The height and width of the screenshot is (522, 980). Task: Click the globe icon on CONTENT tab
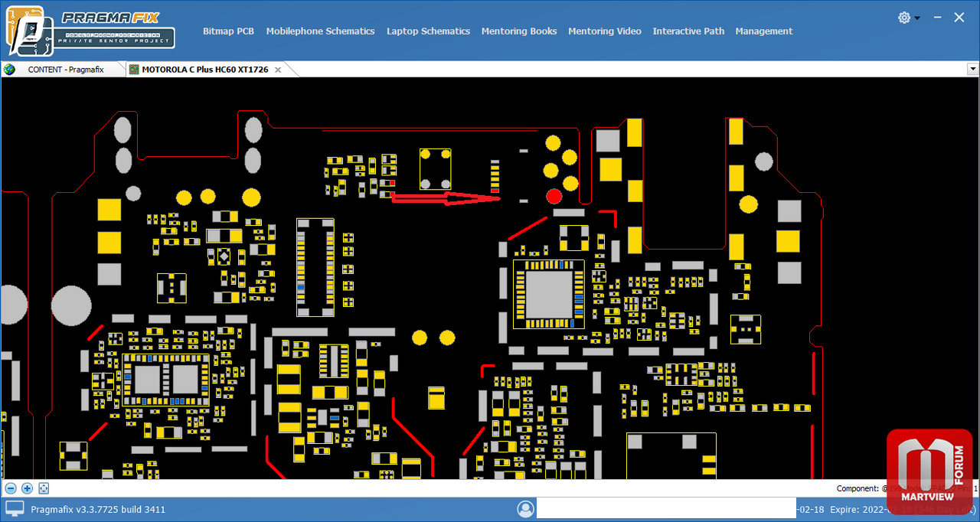click(x=10, y=70)
